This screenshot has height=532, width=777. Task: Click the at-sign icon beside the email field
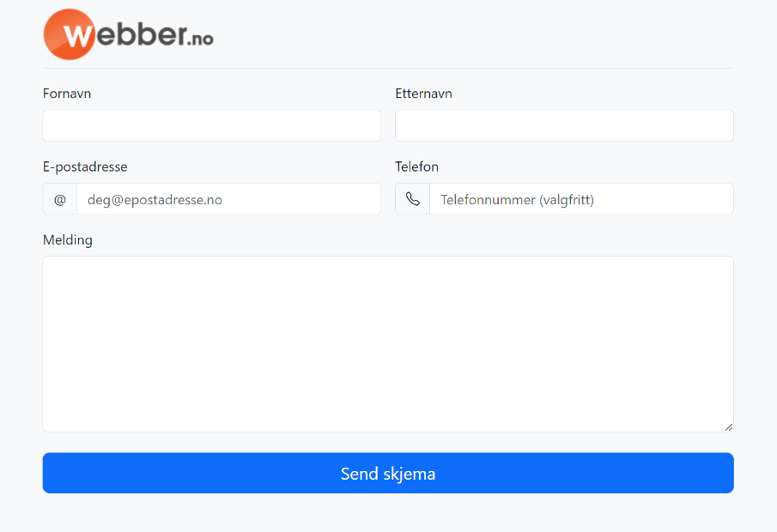coord(60,199)
